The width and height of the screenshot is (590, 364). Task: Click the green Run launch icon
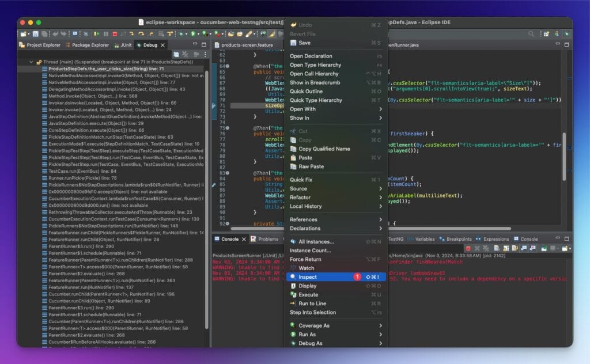(x=193, y=34)
